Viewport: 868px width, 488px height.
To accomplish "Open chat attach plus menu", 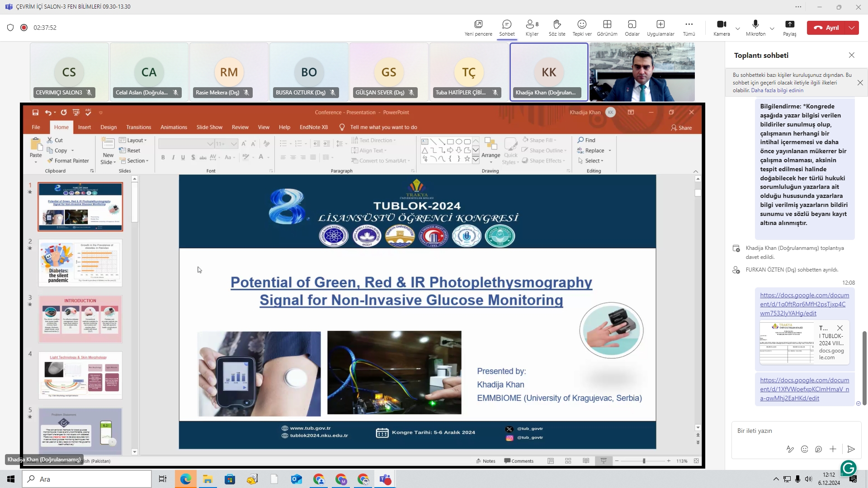I will (x=833, y=449).
